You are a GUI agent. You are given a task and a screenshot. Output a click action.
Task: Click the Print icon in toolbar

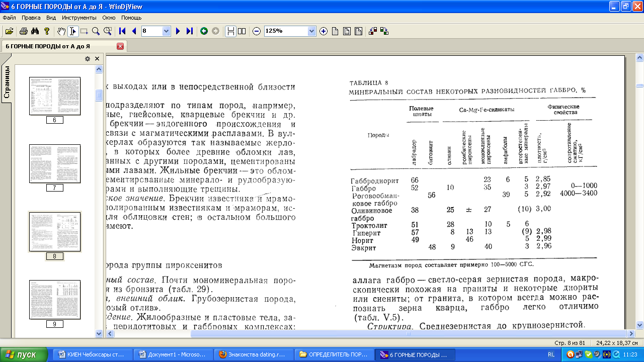[x=23, y=31]
